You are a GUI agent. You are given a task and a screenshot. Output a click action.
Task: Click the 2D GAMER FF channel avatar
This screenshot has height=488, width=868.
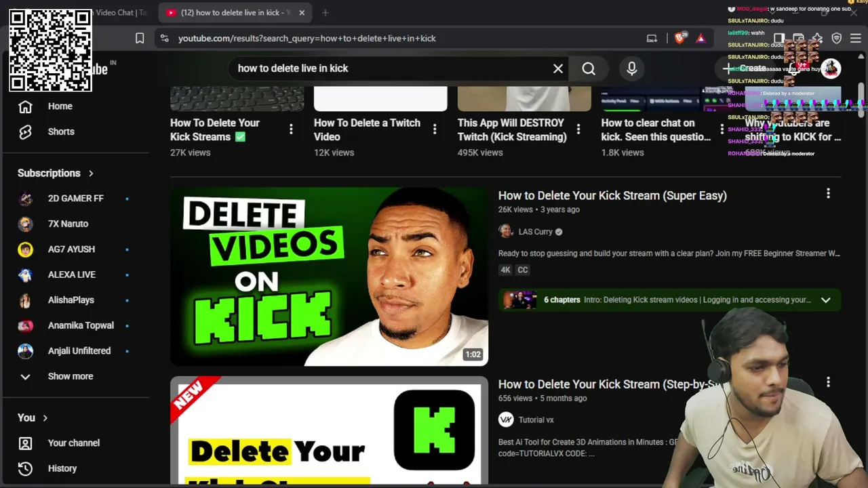pos(25,199)
